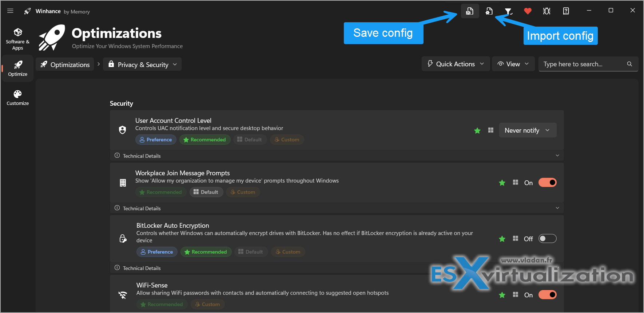Click the Save config icon in title bar

pyautogui.click(x=470, y=11)
